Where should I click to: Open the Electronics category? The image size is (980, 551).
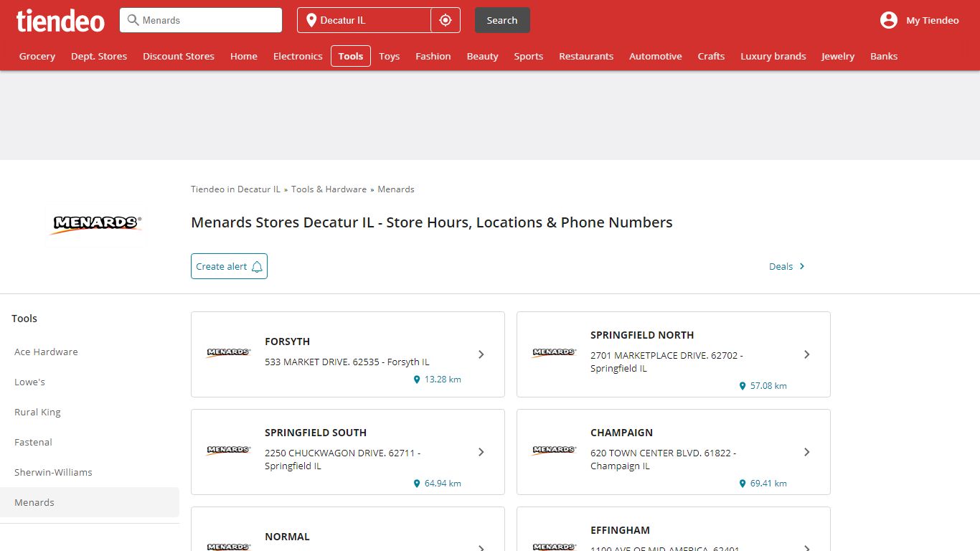pos(298,56)
